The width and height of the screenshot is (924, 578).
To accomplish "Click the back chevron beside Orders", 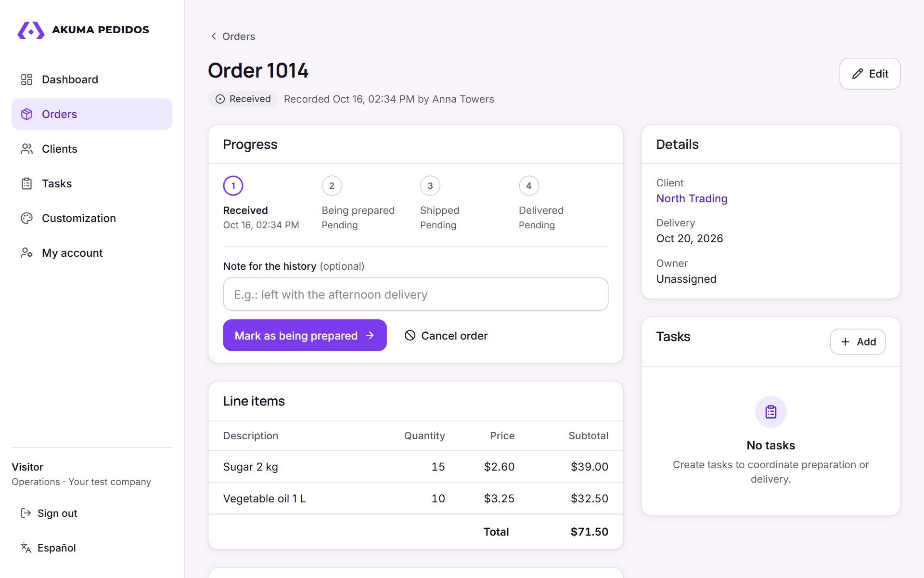I will click(214, 36).
